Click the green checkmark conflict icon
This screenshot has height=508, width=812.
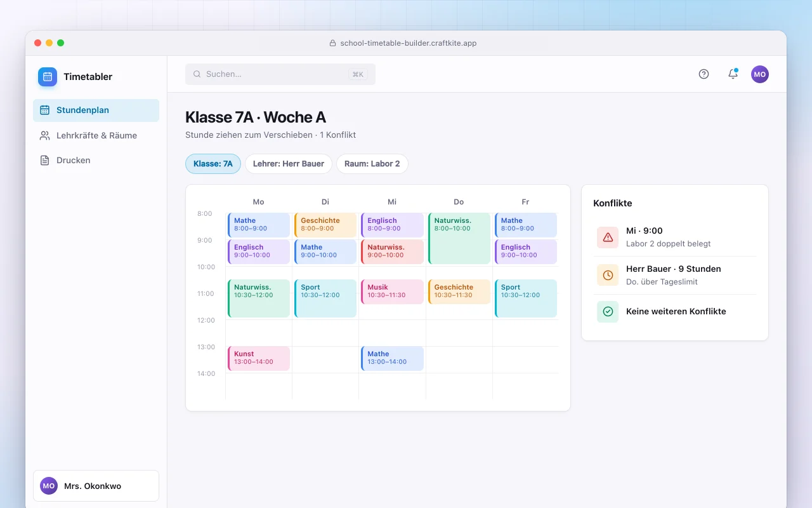tap(608, 312)
